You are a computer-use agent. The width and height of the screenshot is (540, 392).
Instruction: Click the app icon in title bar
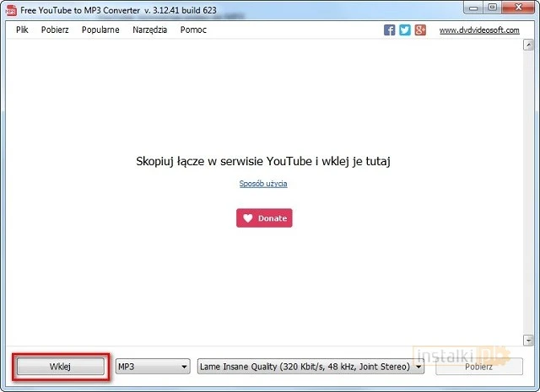(11, 10)
